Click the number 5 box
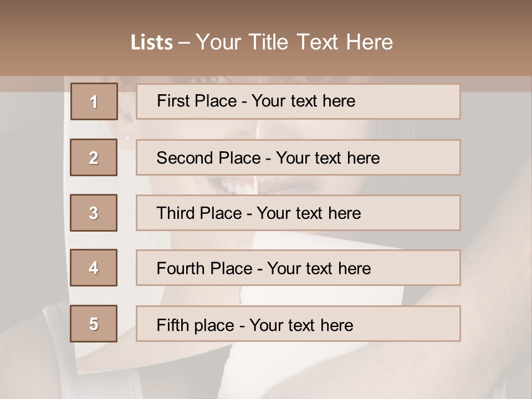 (94, 324)
